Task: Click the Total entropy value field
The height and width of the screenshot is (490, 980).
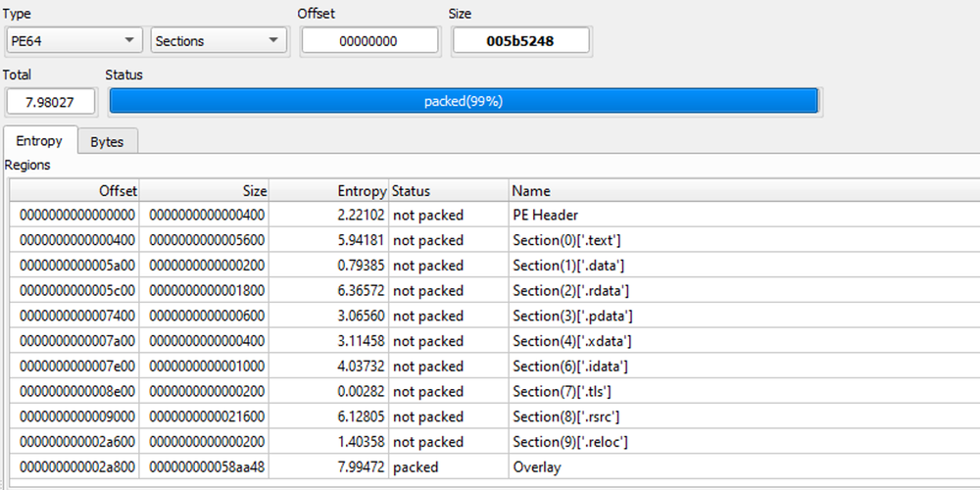Action: click(51, 101)
